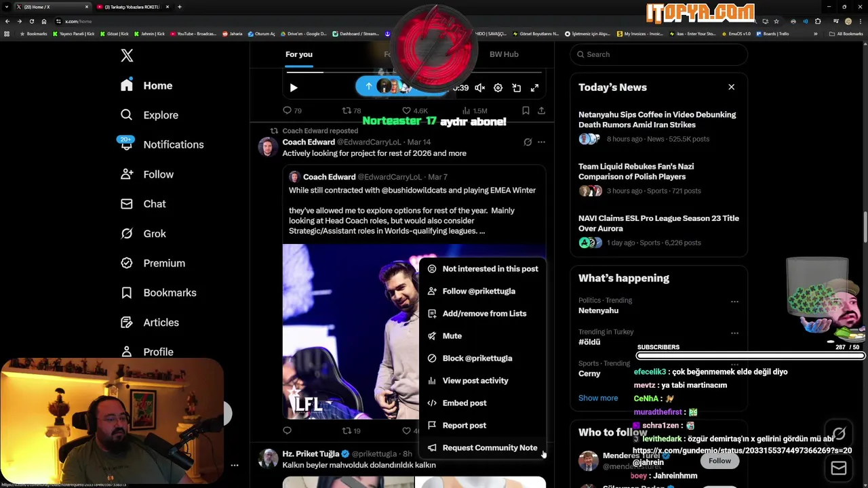Open Profile in the sidebar
The image size is (868, 488).
pos(147,352)
